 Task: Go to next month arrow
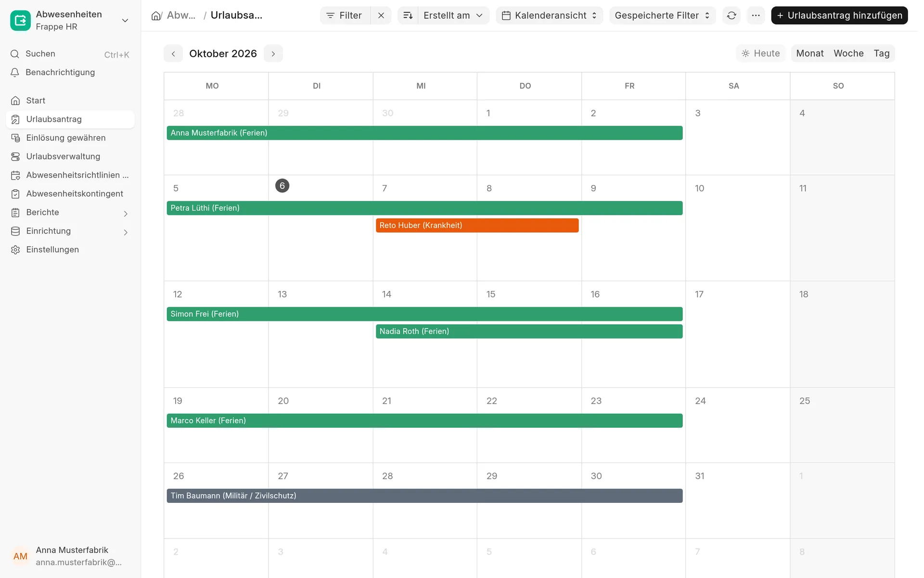coord(273,53)
